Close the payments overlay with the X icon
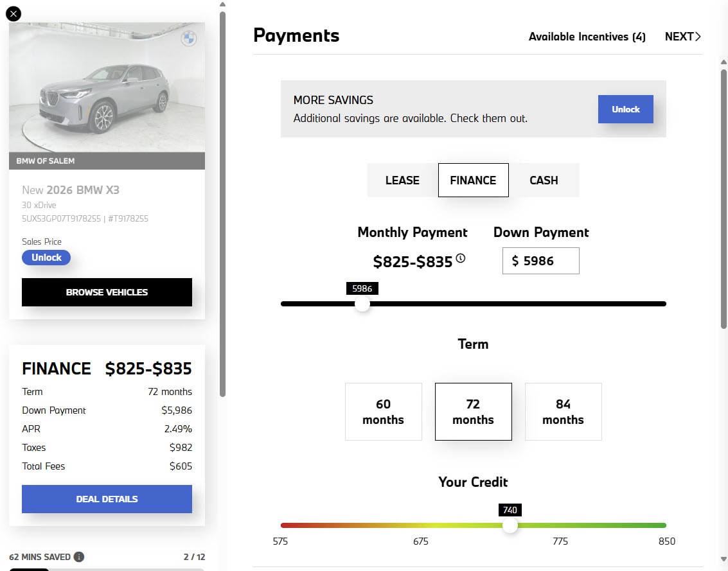The image size is (728, 571). coord(13,13)
